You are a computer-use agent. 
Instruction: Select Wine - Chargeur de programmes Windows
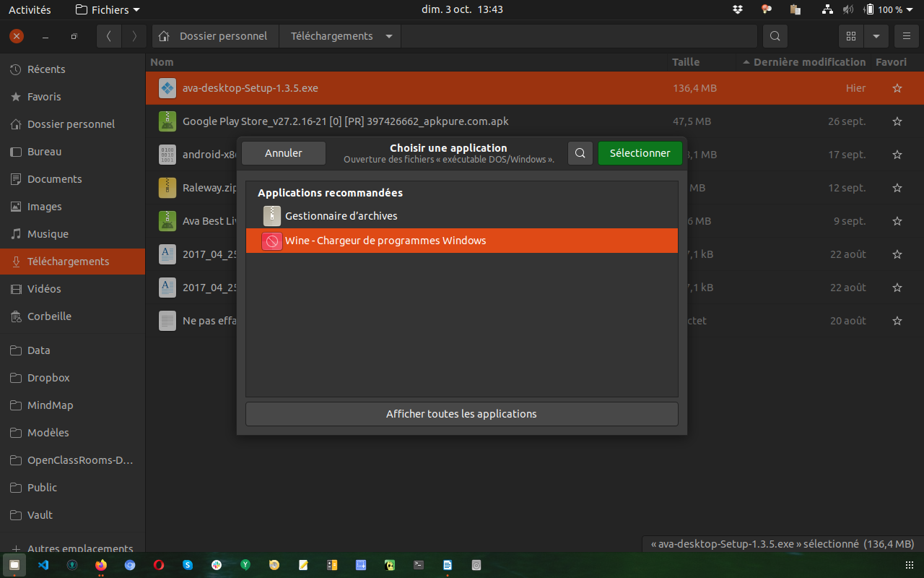tap(462, 241)
